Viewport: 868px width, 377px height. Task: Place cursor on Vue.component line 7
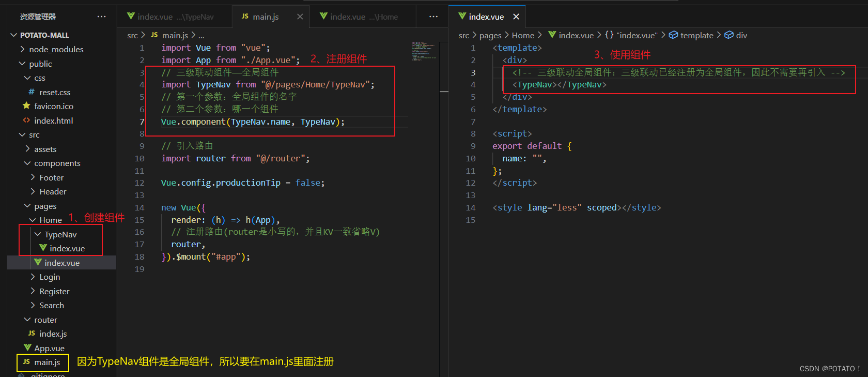click(x=253, y=122)
